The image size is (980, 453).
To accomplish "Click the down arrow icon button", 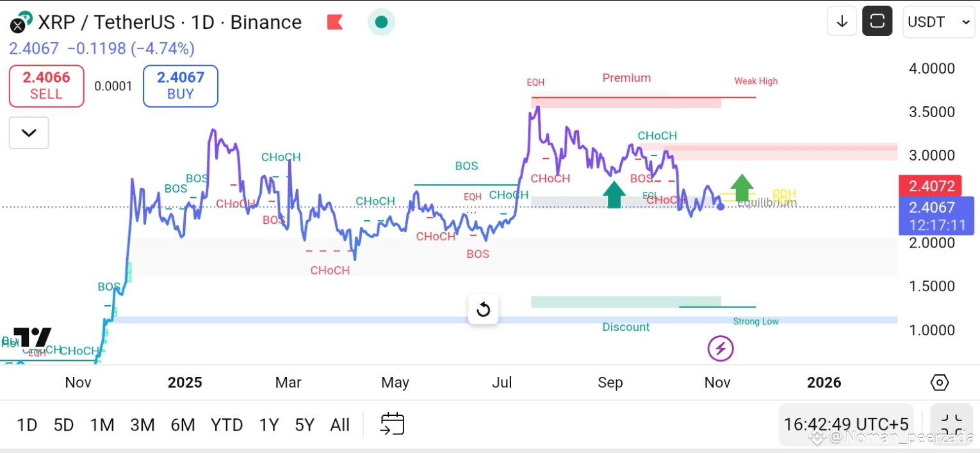I will point(842,22).
